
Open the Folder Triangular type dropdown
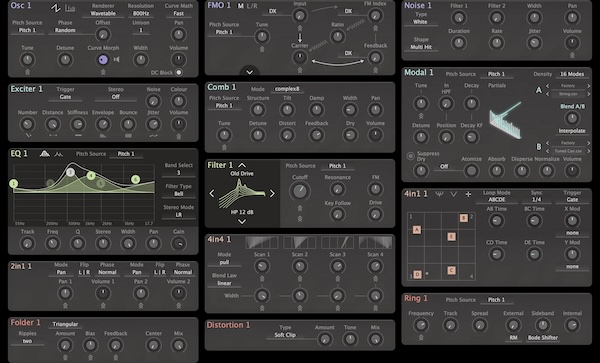(x=65, y=324)
